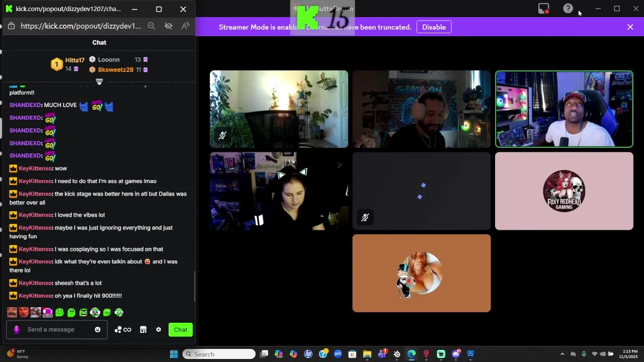This screenshot has width=644, height=362.
Task: Open the help question mark icon
Action: [568, 9]
